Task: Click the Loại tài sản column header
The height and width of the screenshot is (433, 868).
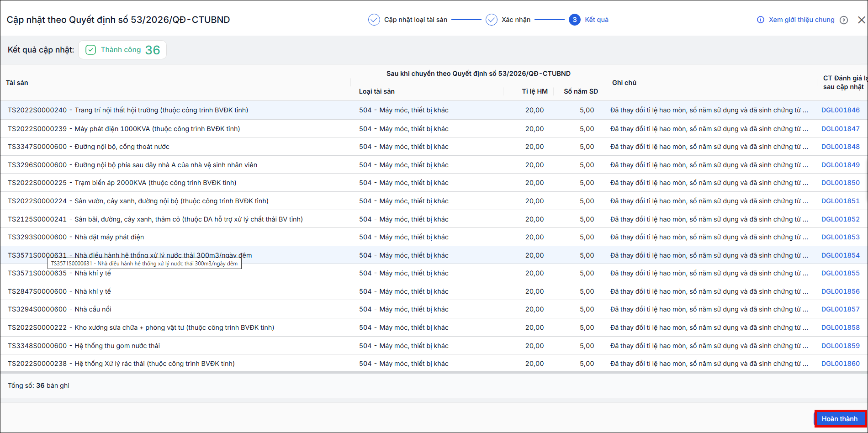Action: (x=377, y=91)
